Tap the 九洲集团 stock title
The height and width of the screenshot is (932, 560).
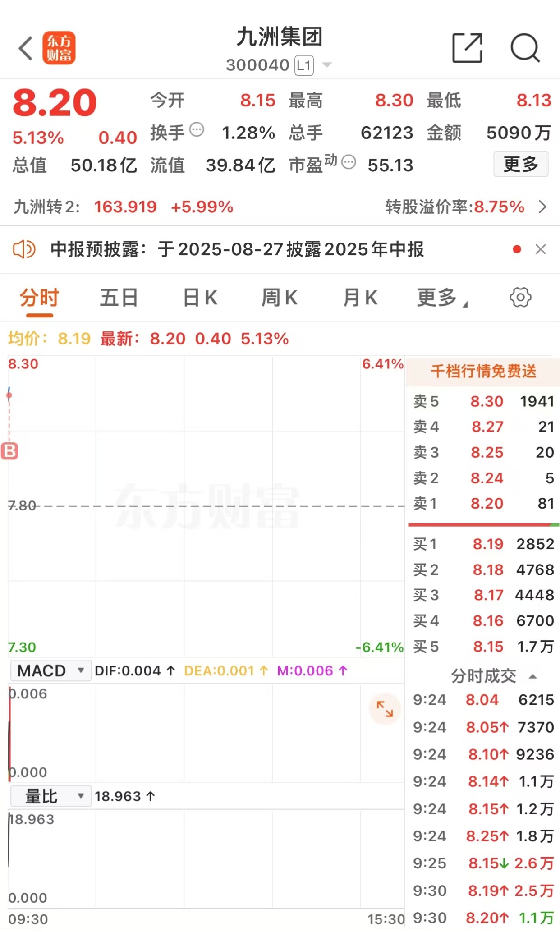click(x=280, y=37)
